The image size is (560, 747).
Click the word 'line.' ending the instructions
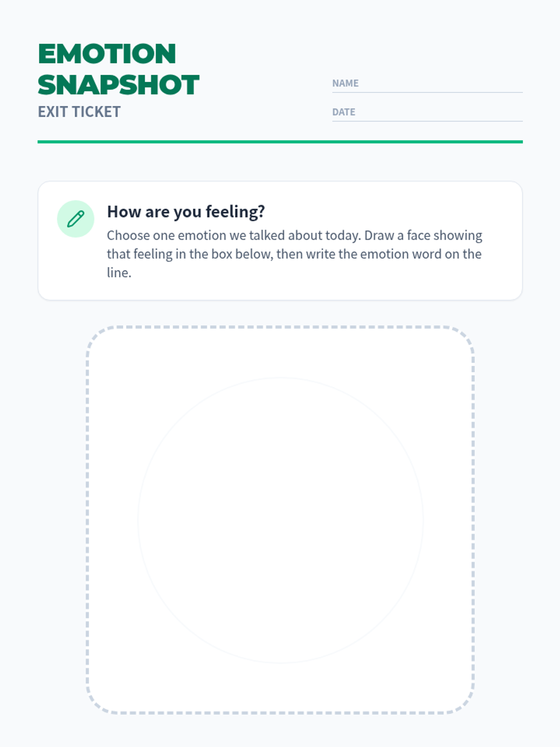(119, 273)
